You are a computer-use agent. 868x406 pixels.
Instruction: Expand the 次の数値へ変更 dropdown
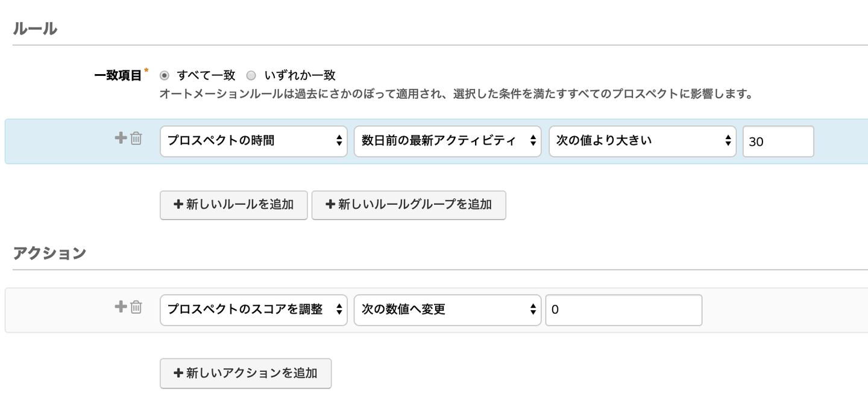click(447, 310)
